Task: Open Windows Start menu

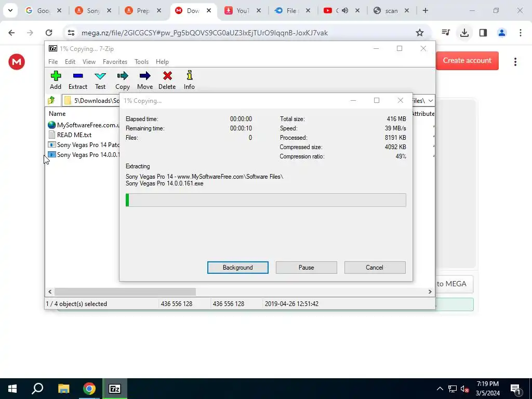Action: (x=12, y=389)
